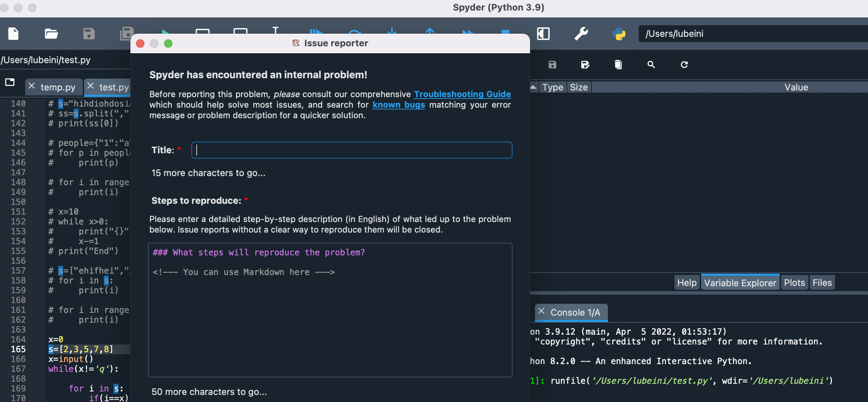
Task: Click the Maximize current pane icon
Action: pos(543,34)
